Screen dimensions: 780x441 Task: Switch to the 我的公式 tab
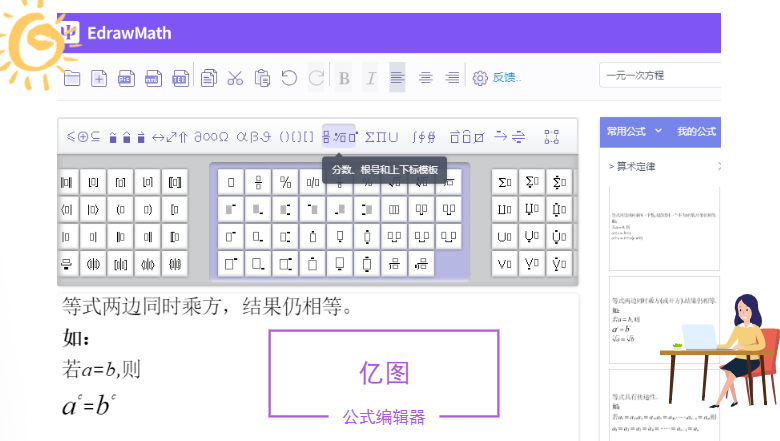[696, 132]
